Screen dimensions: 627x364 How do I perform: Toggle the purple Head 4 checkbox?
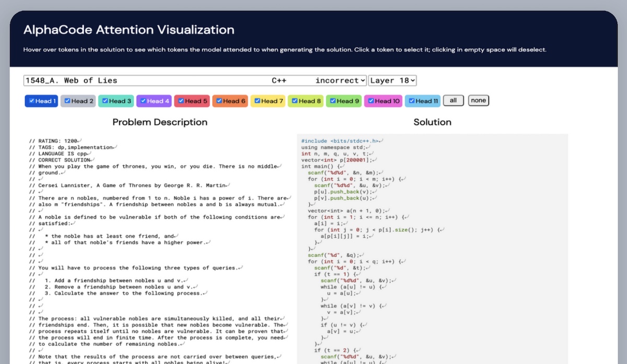click(x=143, y=101)
